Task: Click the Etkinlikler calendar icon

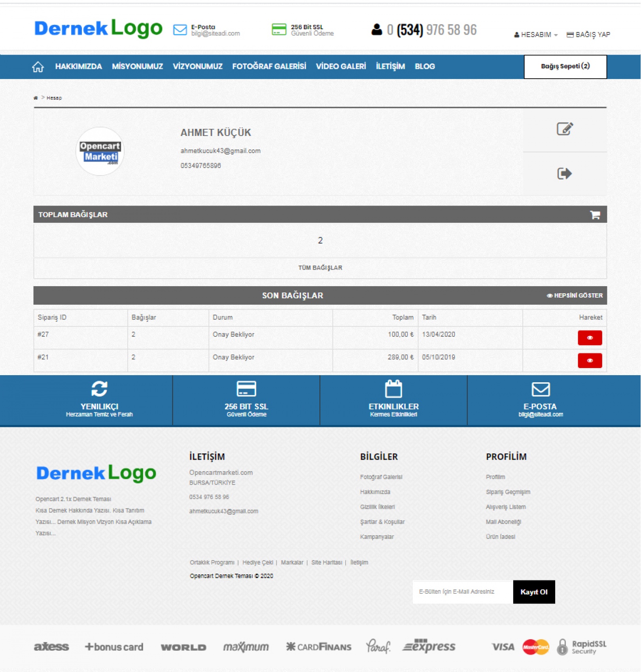Action: click(x=393, y=389)
